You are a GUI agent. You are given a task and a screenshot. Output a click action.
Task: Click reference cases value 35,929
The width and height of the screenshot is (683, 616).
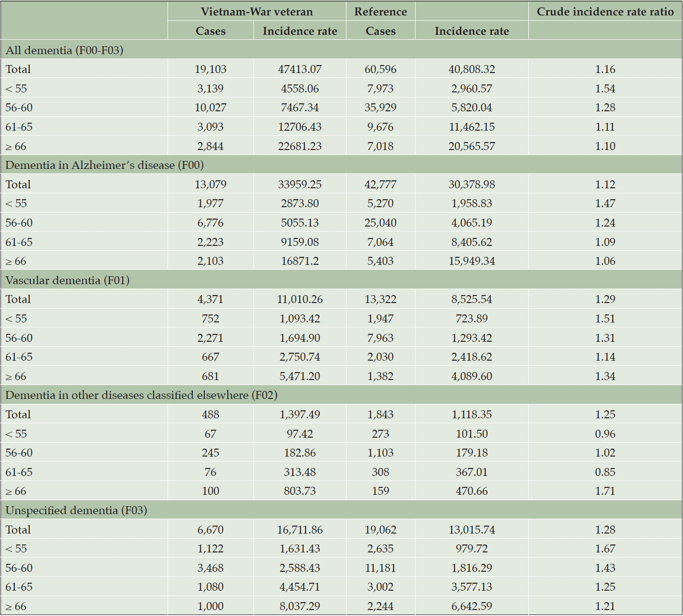[380, 107]
